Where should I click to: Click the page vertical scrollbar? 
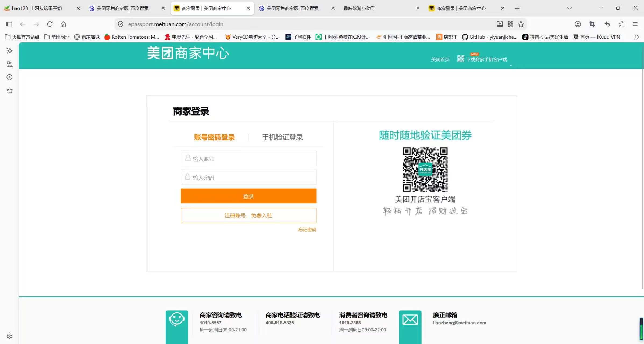point(643,168)
